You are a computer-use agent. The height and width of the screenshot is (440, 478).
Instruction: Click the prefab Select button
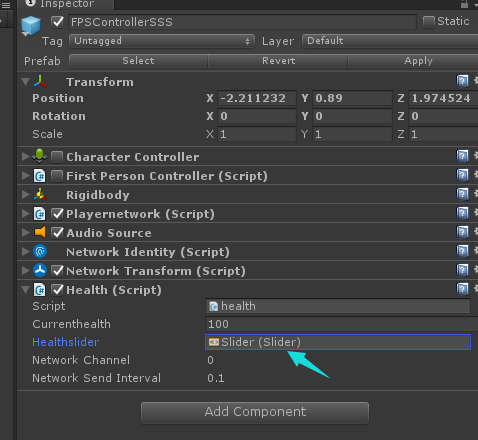138,61
